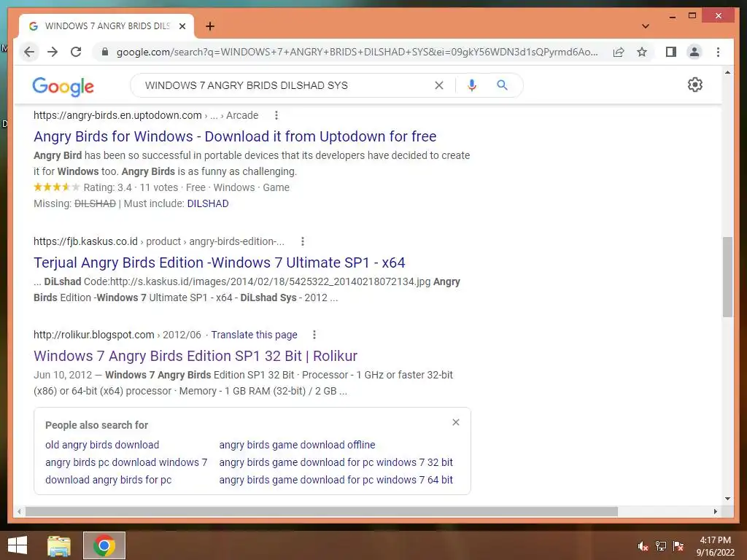Click inside the Google search field
747x560 pixels.
[286, 85]
